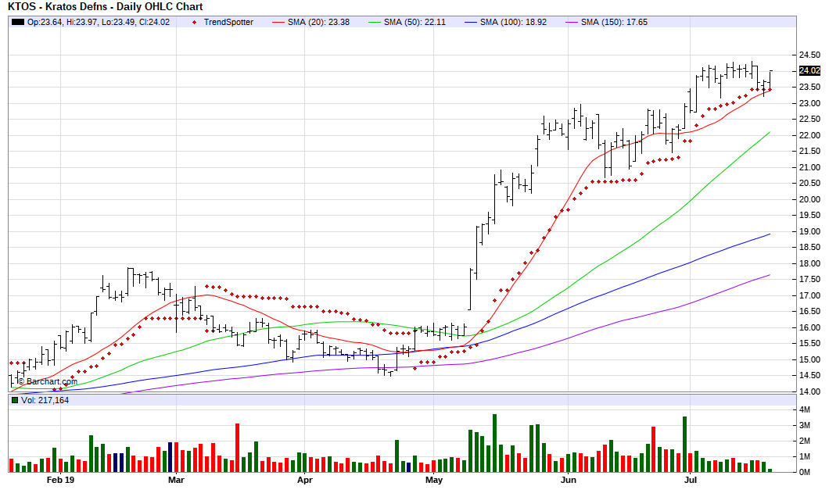Click the 17.50 price axis label
This screenshot has height=504, width=829.
tap(809, 280)
